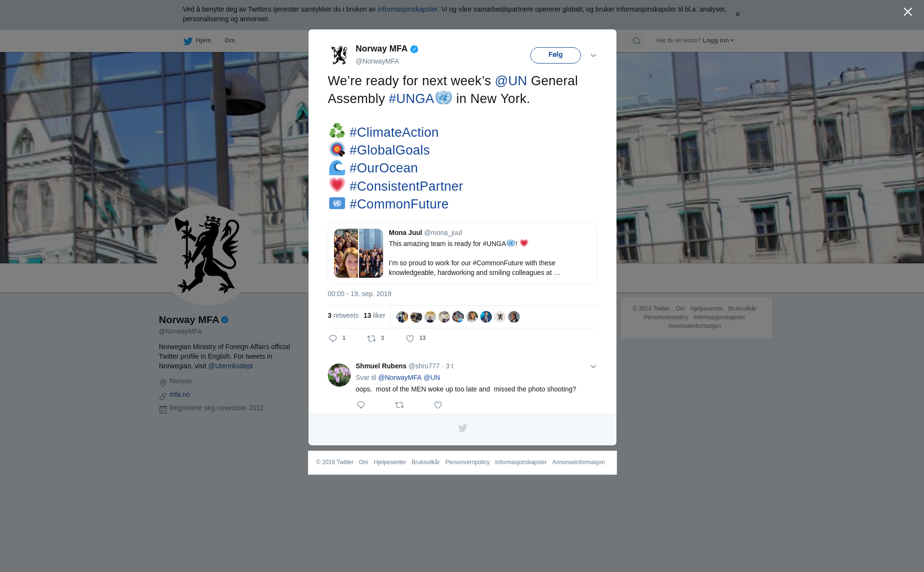Open the options chevron on Shmuel Rubens' reply
The image size is (924, 572).
tap(593, 367)
